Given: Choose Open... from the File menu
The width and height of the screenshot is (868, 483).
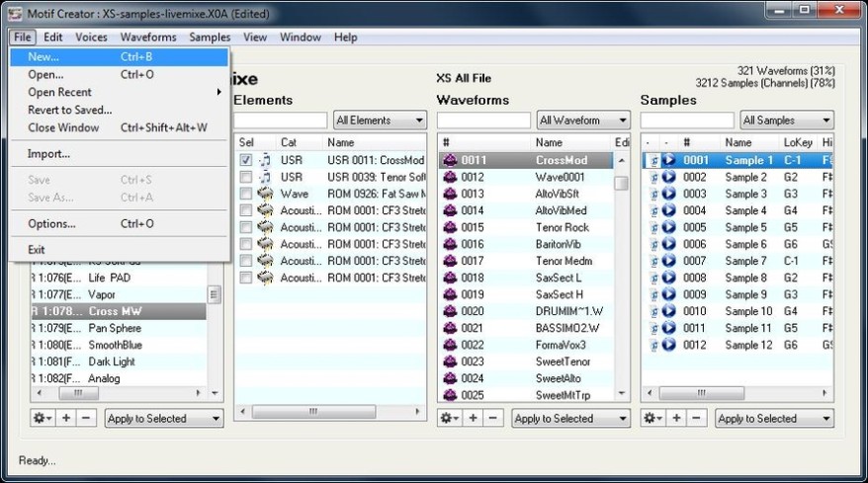Looking at the screenshot, I should point(119,74).
